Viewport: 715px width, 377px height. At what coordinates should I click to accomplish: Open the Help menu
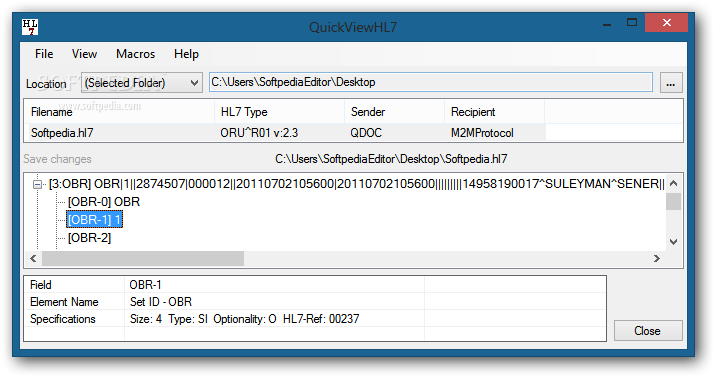186,54
